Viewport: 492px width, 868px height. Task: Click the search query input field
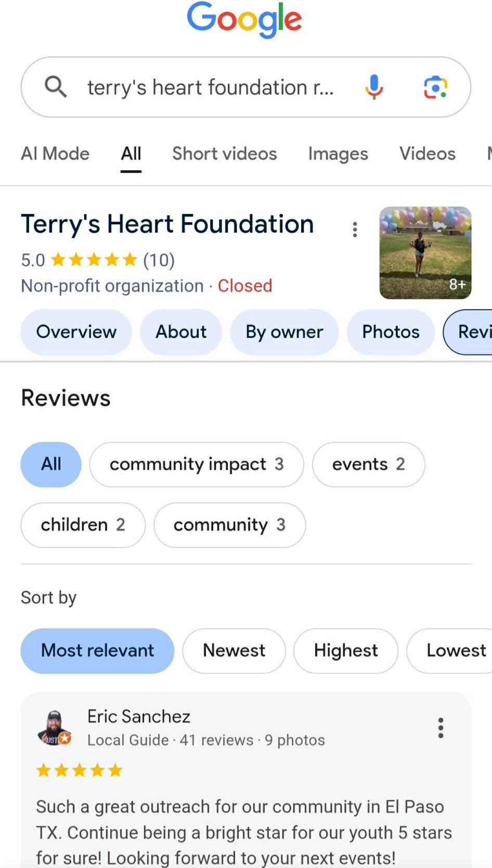210,87
